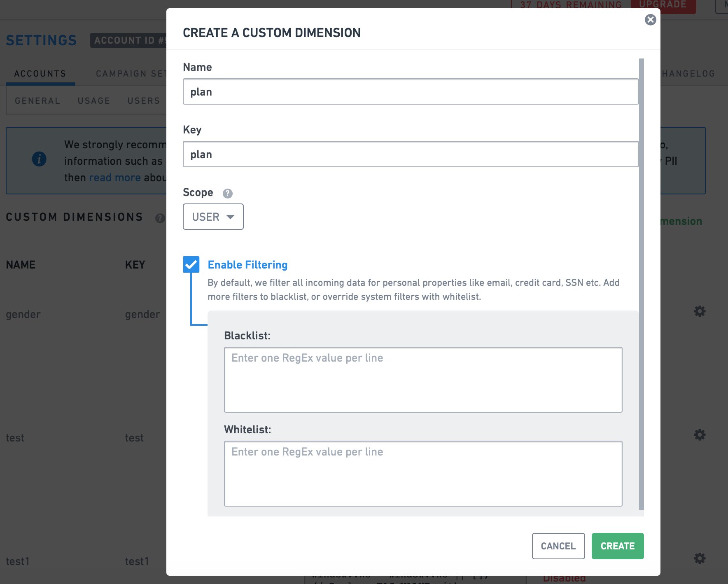Image resolution: width=728 pixels, height=584 pixels.
Task: Open the gear settings for test1 dimension
Action: pyautogui.click(x=700, y=558)
